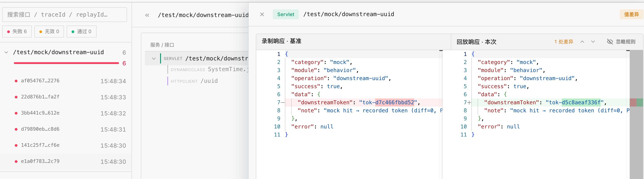The height and width of the screenshot is (179, 644).
Task: Click the 回放响应 · 本次 header
Action: tap(476, 42)
